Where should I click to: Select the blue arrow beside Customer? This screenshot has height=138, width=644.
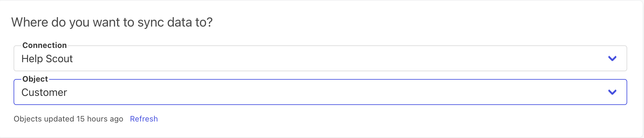(612, 92)
